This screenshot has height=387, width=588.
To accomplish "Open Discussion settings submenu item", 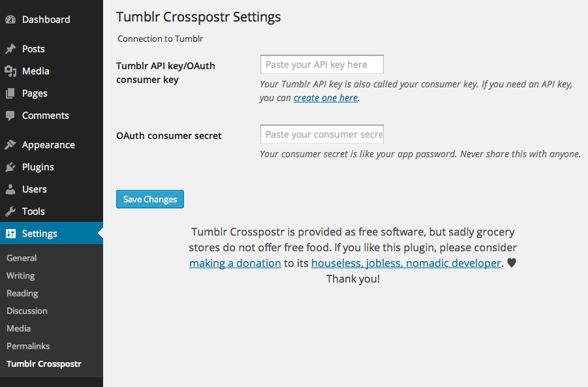I will coord(27,311).
